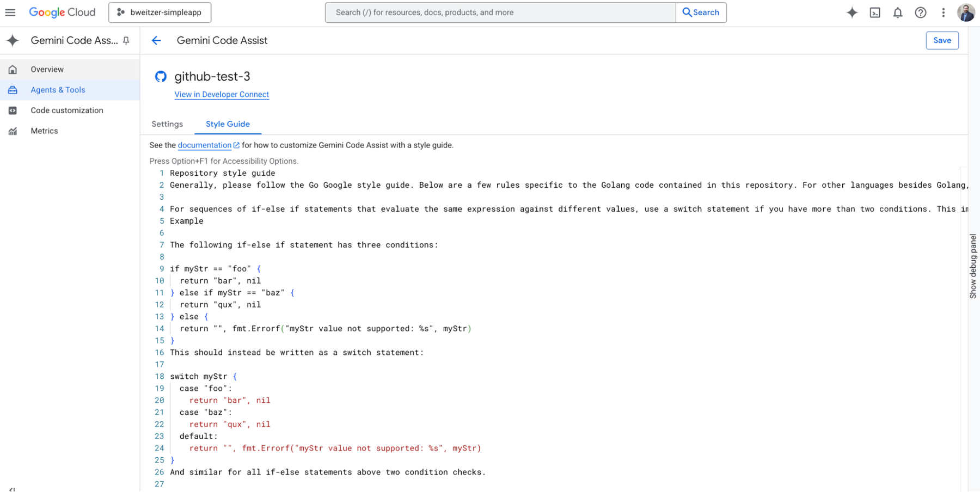Viewport: 980px width, 492px height.
Task: Click the resource search input field
Action: pyautogui.click(x=500, y=13)
